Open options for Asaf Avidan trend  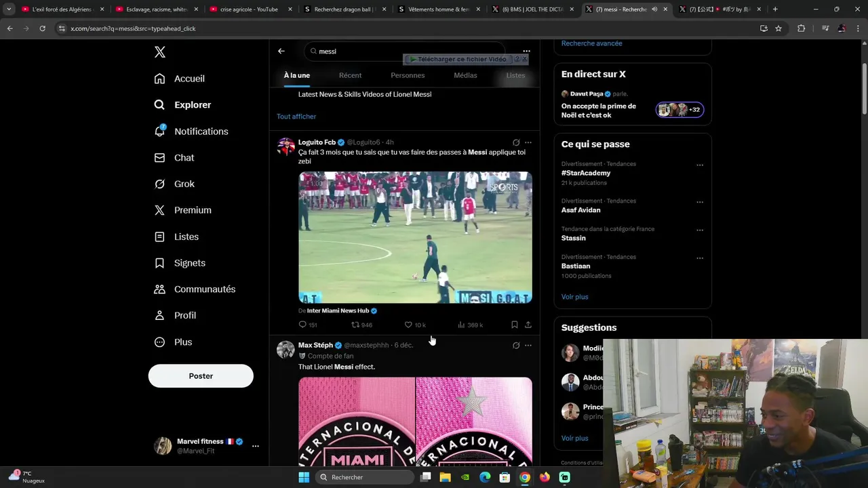click(x=700, y=202)
